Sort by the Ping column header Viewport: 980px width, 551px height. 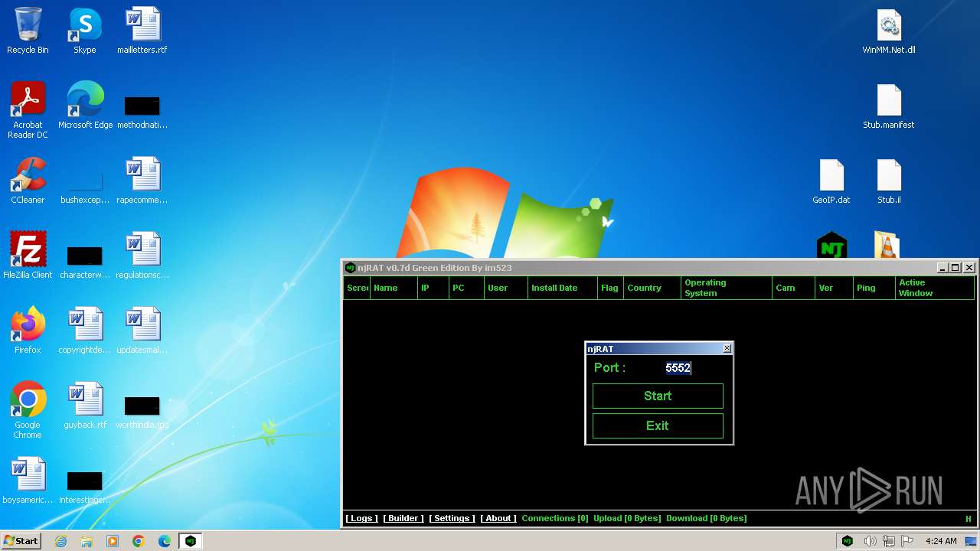coord(874,288)
